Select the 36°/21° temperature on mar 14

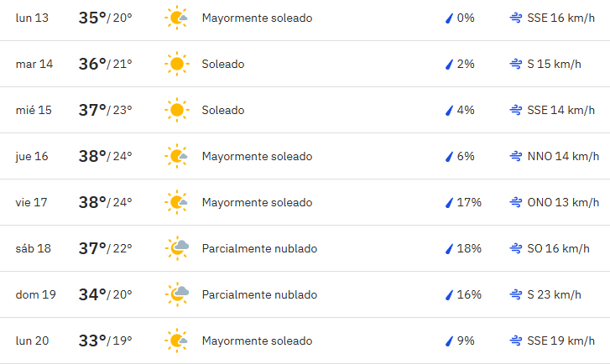click(106, 64)
